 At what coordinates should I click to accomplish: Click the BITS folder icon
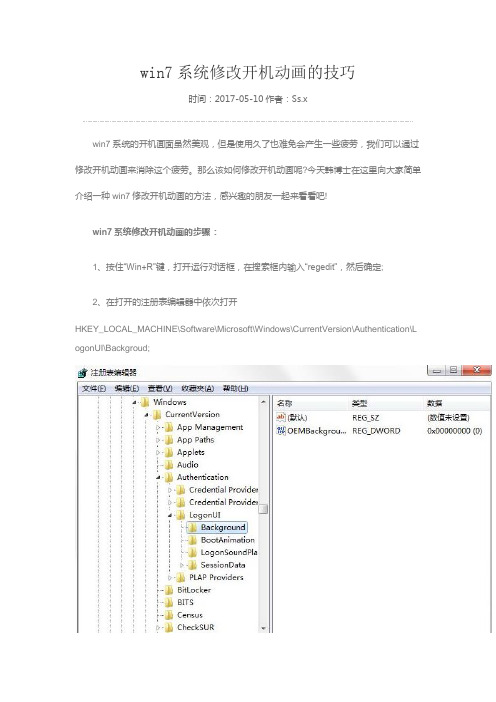click(x=169, y=603)
